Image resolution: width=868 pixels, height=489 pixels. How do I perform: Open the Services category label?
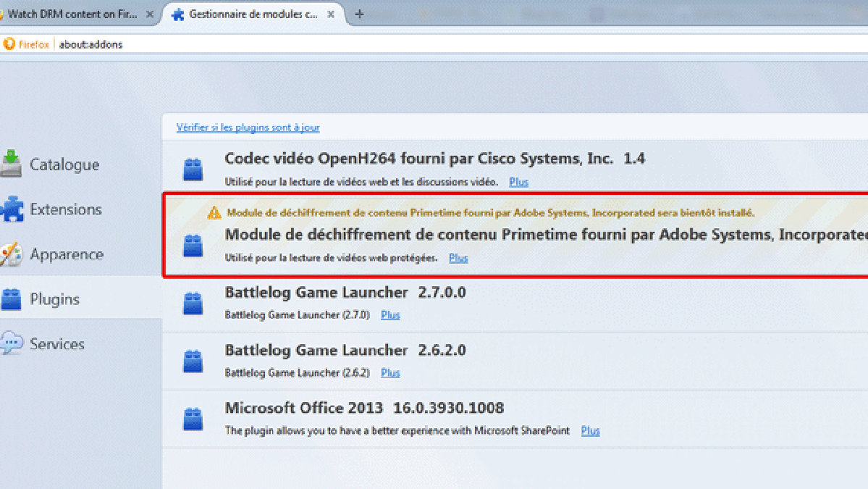click(x=57, y=344)
